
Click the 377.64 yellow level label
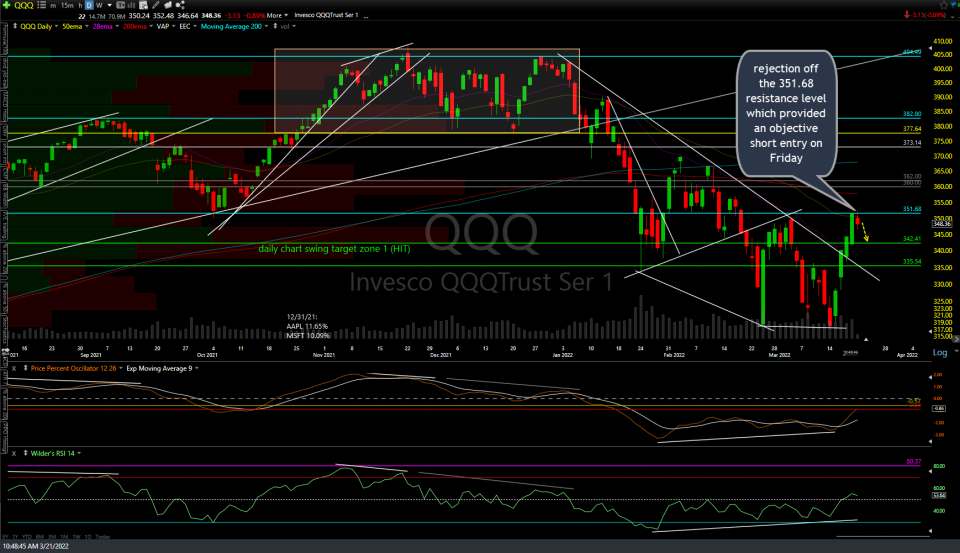pyautogui.click(x=912, y=129)
